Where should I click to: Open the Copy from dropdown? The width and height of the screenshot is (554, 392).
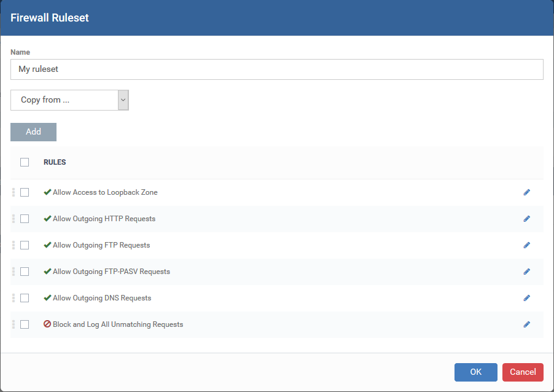[x=69, y=100]
